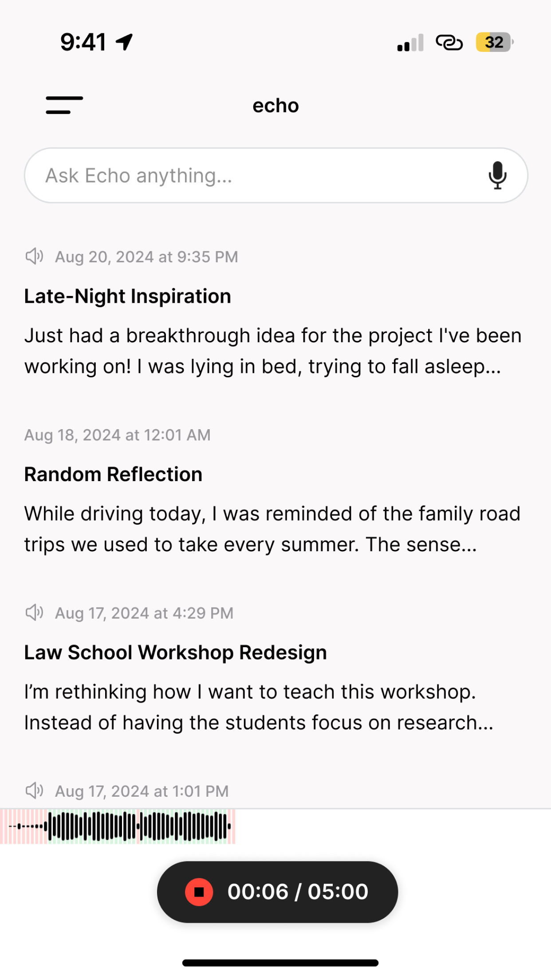The width and height of the screenshot is (551, 980).
Task: Play audio for Late-Night Inspiration note
Action: coord(34,257)
